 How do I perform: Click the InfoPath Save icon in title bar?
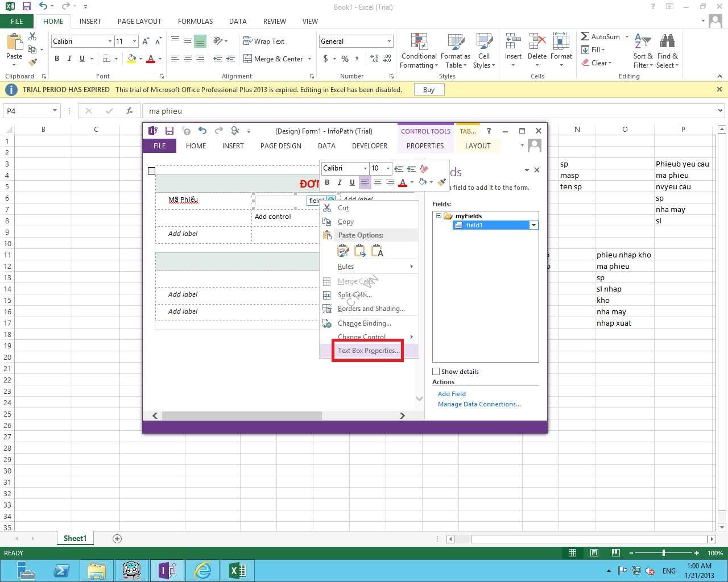pos(169,131)
